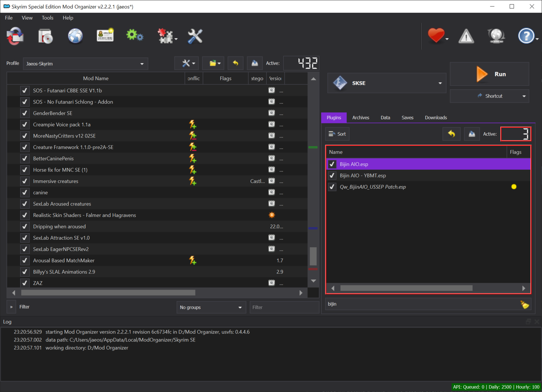Click the plugin list horizontal scrollbar thumb

[406, 288]
